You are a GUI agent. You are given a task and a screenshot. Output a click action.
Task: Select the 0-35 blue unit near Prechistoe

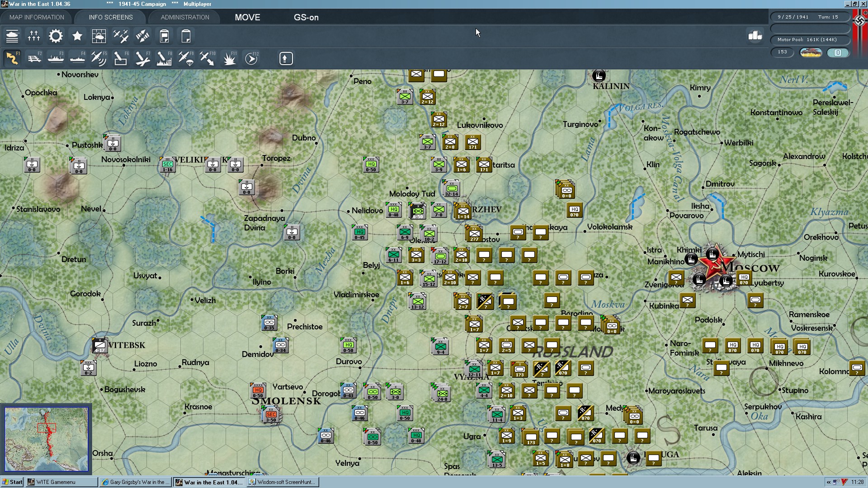(269, 323)
